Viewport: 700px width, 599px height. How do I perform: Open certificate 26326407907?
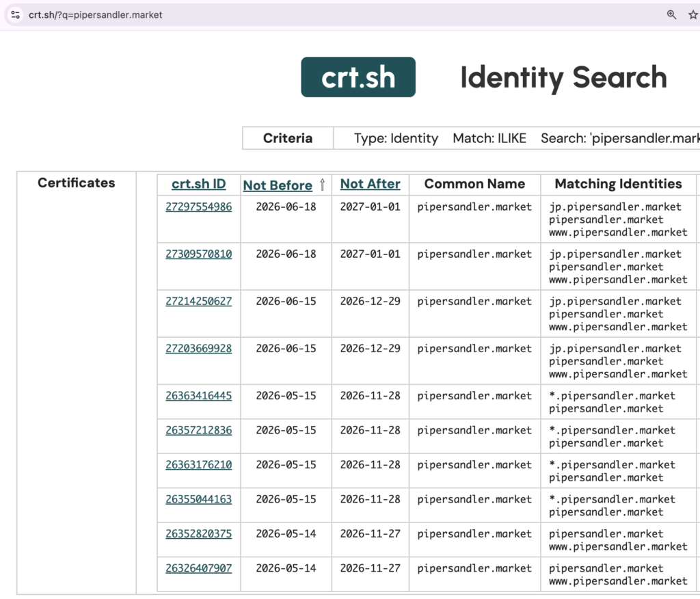tap(199, 568)
